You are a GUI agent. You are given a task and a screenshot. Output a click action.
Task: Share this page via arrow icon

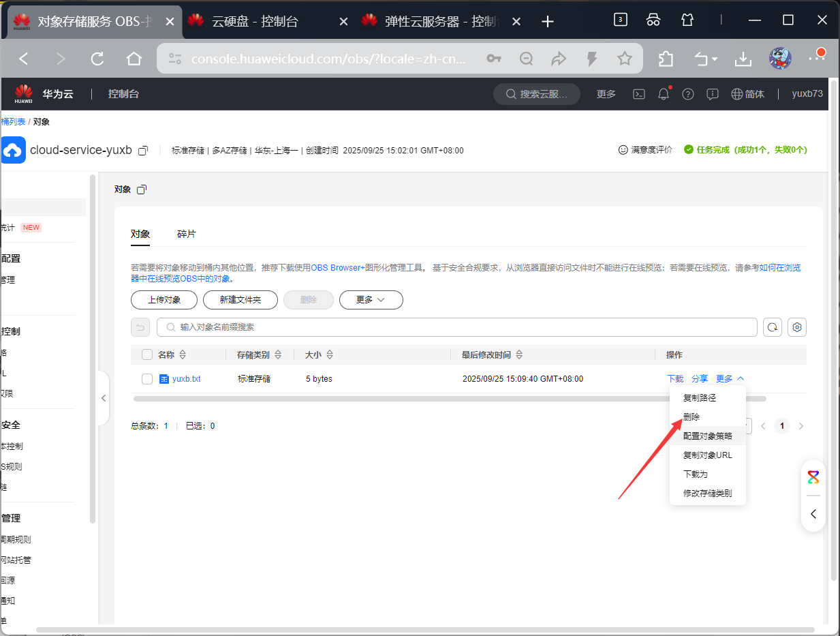click(x=559, y=59)
